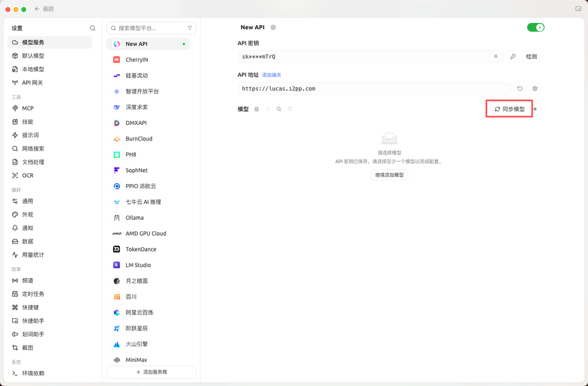
Task: Open the model filter funnel beside 模型
Action: (x=290, y=110)
